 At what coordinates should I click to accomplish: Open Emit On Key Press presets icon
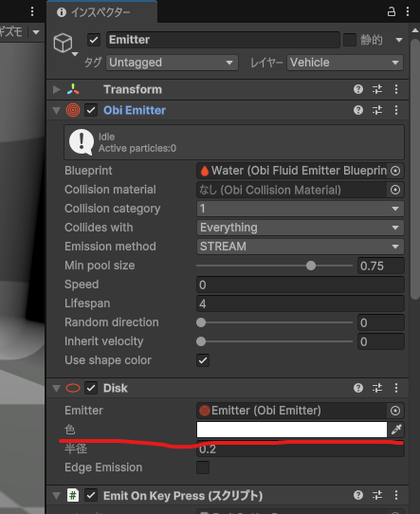pos(377,495)
